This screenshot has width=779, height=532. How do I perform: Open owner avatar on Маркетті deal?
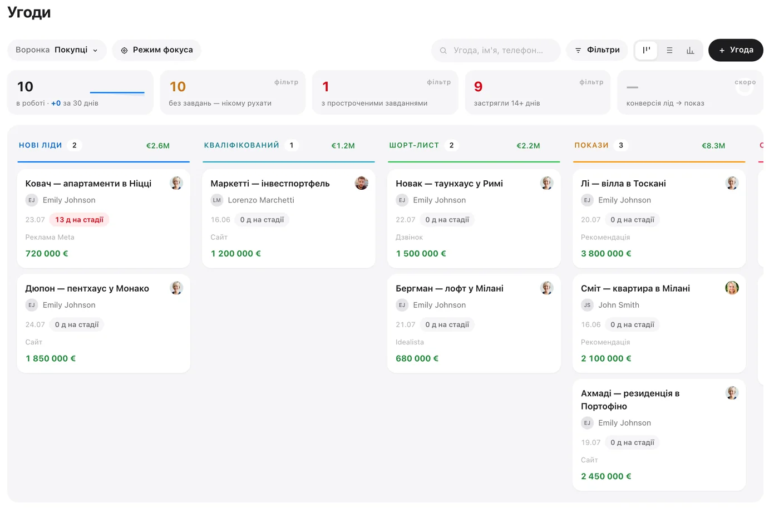[x=362, y=183]
